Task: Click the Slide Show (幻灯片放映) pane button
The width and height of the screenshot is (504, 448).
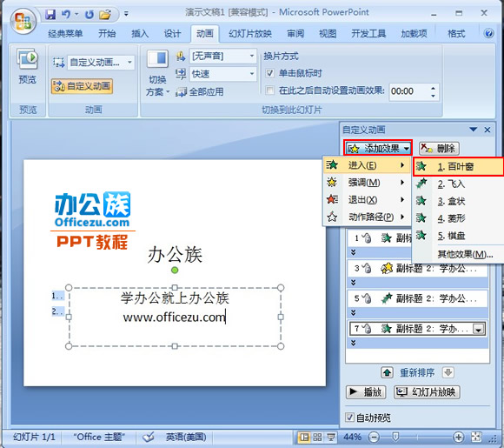Action: [427, 392]
